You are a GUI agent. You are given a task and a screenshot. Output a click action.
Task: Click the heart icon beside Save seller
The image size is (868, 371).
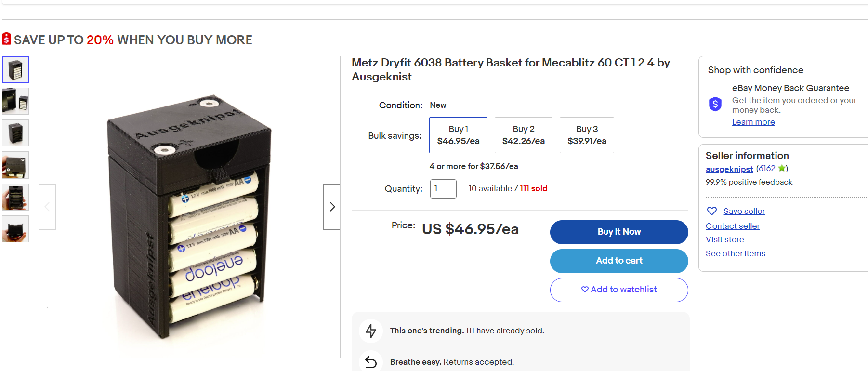click(x=711, y=211)
